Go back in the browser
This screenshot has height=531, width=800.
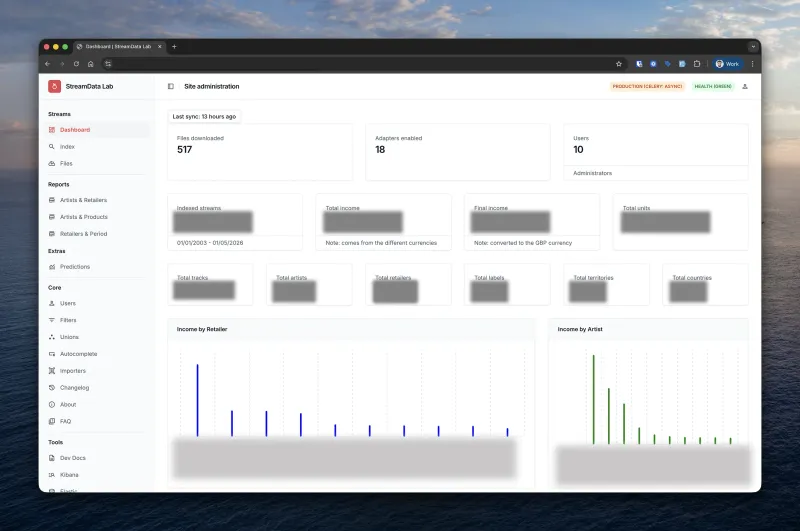(x=47, y=64)
